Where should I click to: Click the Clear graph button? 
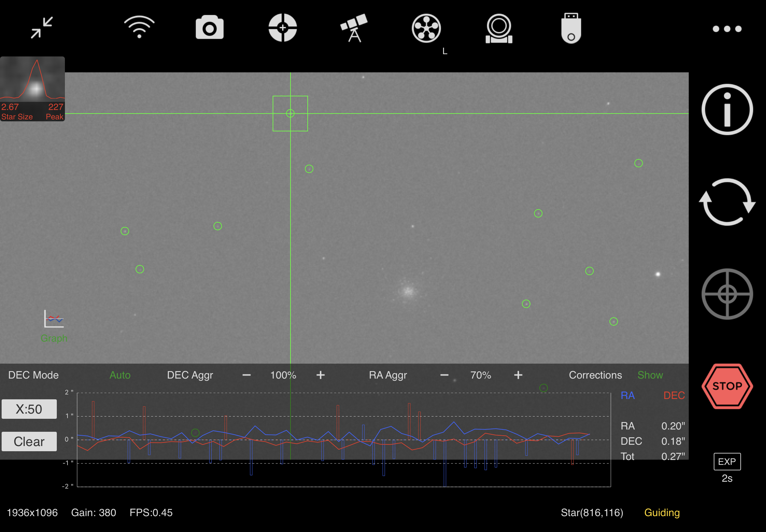pyautogui.click(x=29, y=441)
